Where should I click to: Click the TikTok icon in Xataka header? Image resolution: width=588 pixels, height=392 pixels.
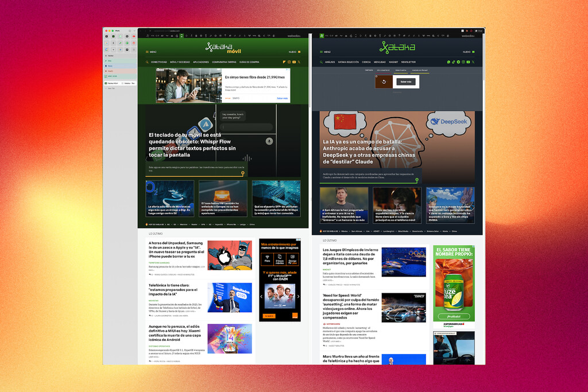453,61
